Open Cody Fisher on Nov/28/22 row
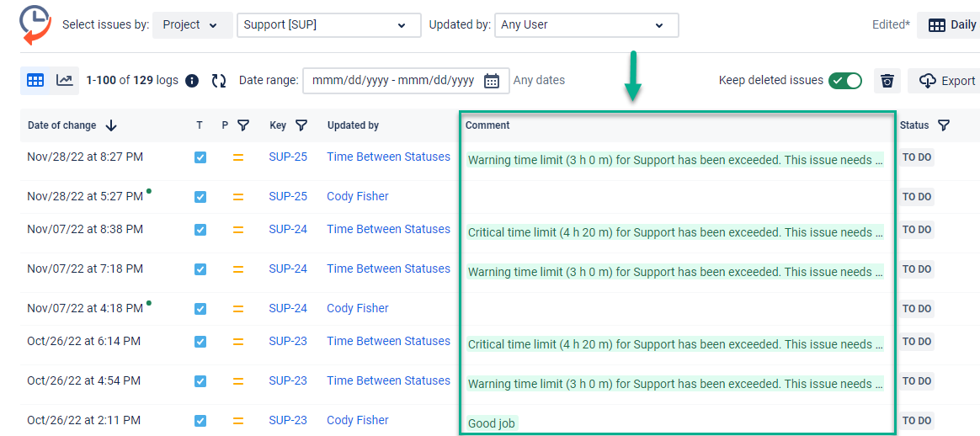 pyautogui.click(x=358, y=196)
